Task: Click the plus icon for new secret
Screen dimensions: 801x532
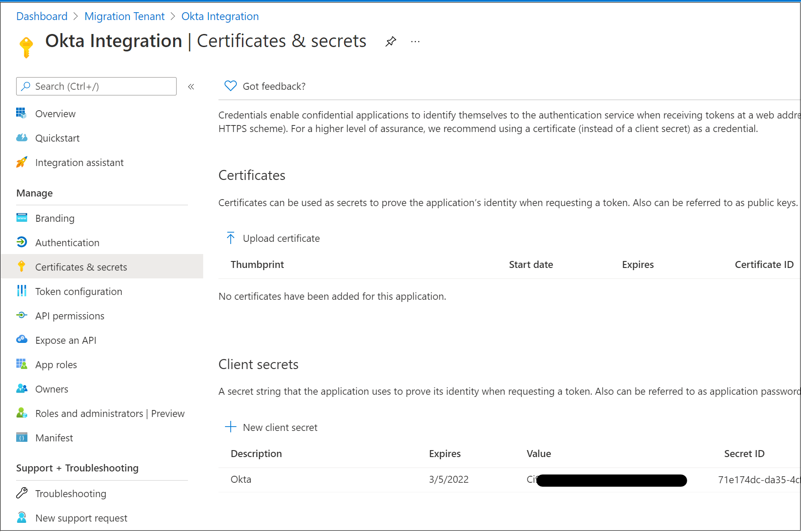Action: pos(231,427)
